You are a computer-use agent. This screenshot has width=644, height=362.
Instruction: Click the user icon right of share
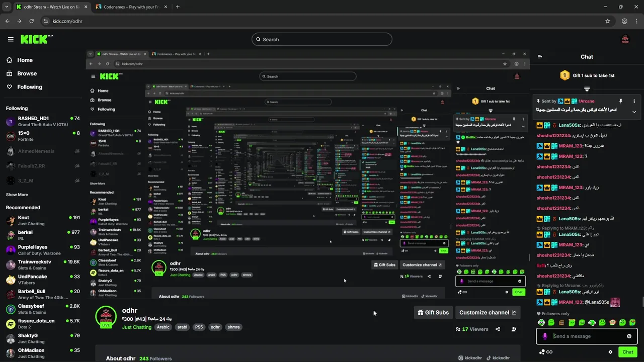pos(514,329)
